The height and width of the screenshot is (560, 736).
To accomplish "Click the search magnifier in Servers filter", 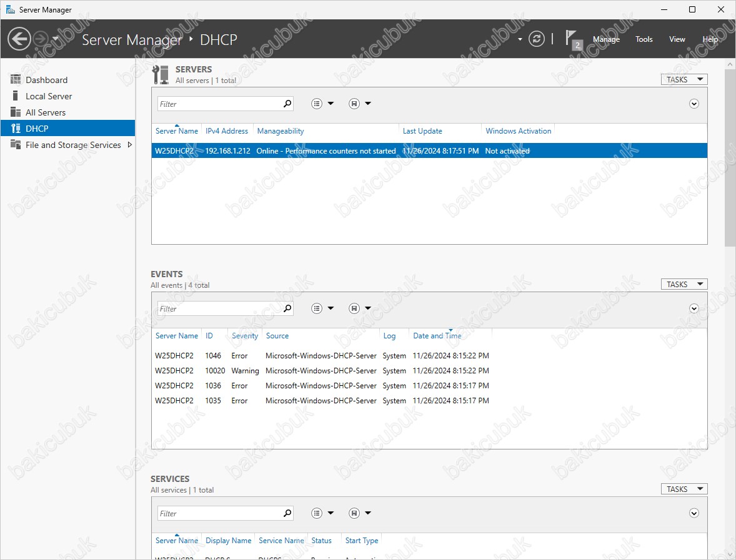I will point(287,104).
